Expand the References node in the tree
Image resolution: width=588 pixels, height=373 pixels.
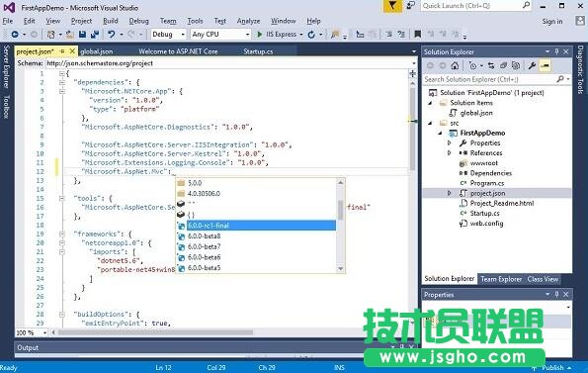pos(450,153)
